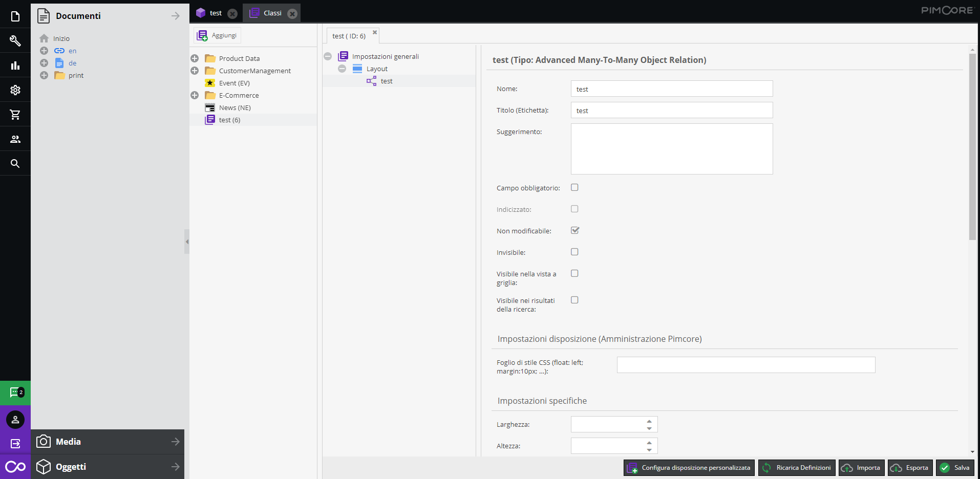Viewport: 980px width, 479px height.
Task: Open the Settings gear menu
Action: 15,90
